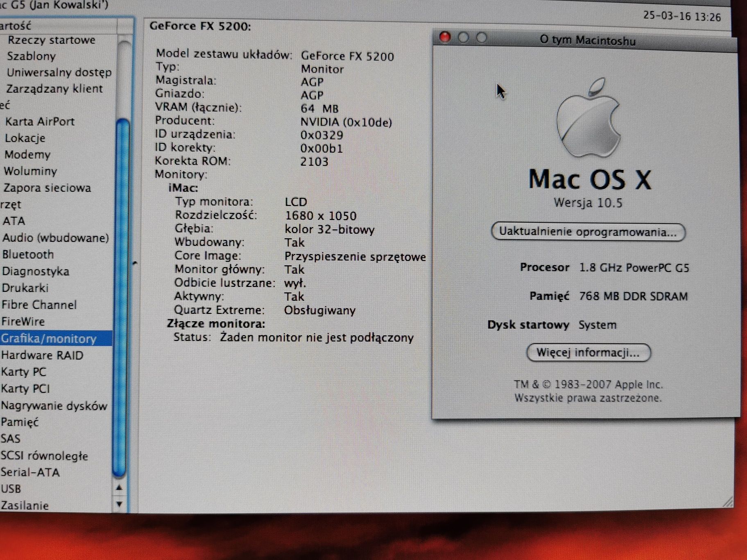Open Nagrywanie dysków sidebar entry

click(54, 406)
